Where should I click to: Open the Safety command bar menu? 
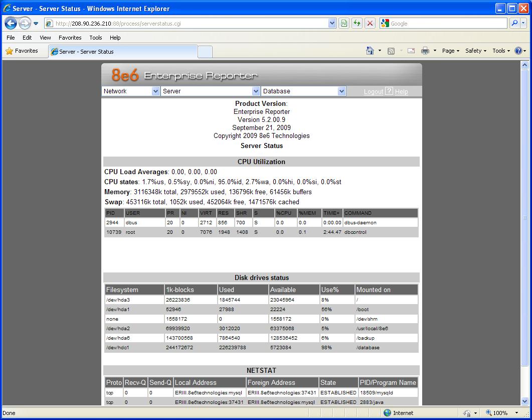(475, 51)
